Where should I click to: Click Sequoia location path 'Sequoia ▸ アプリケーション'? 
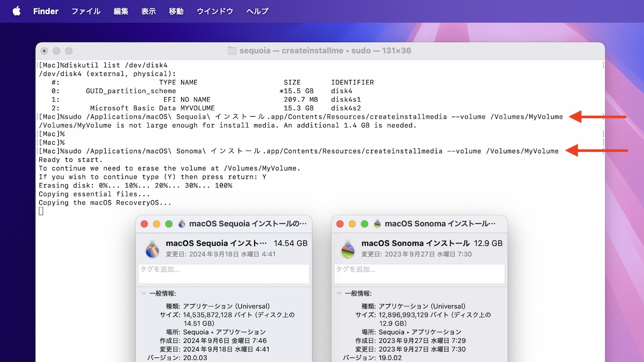coord(224,332)
